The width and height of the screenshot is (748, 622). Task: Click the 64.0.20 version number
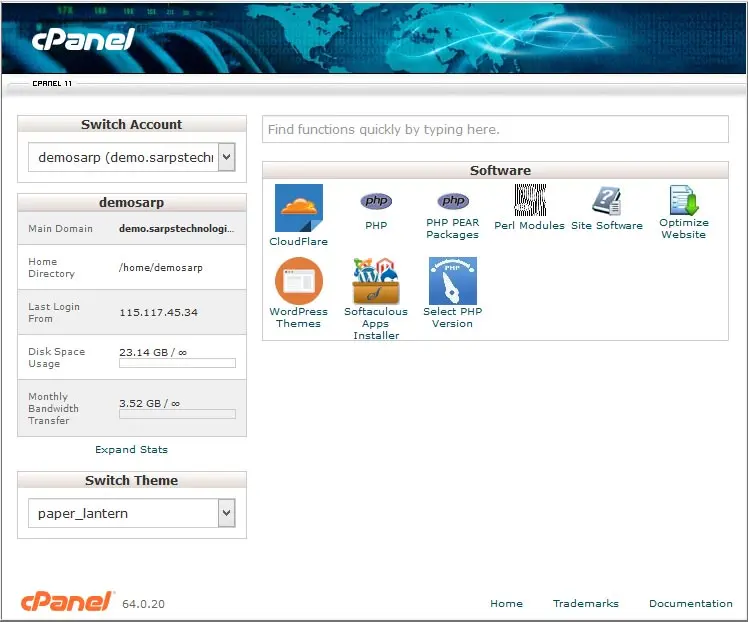tap(144, 604)
